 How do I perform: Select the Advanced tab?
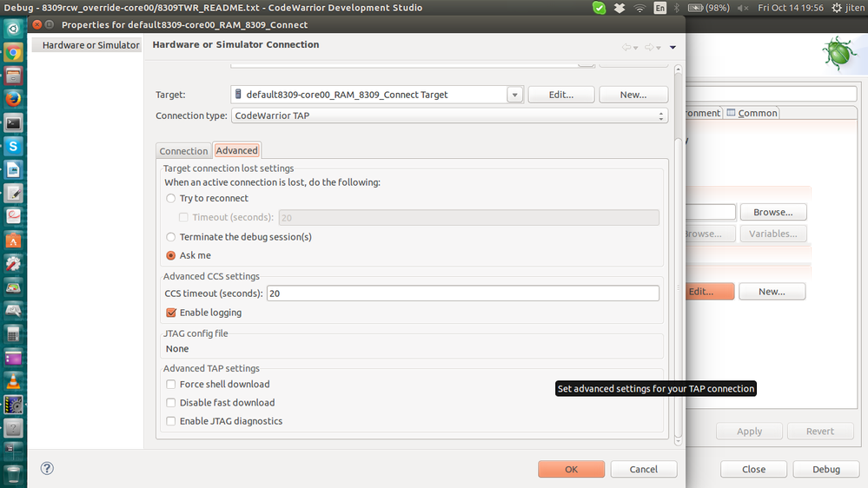click(x=236, y=150)
